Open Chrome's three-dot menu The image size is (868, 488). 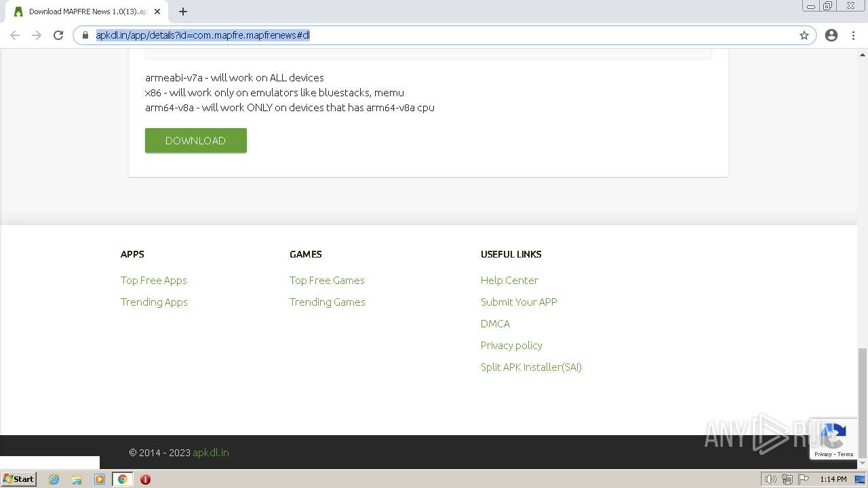[x=853, y=35]
